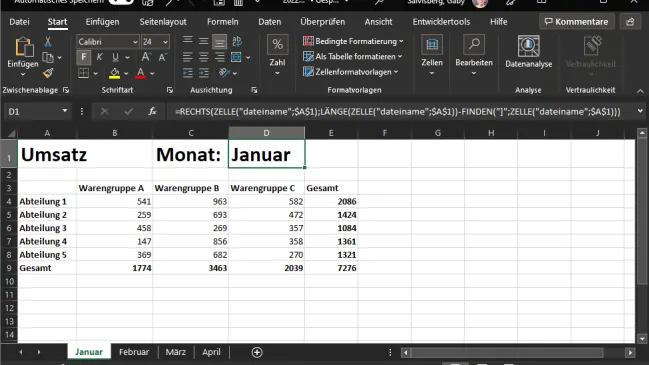Switch to the Einfügen ribbon tab
Screen dimensions: 649x365
pyautogui.click(x=102, y=22)
